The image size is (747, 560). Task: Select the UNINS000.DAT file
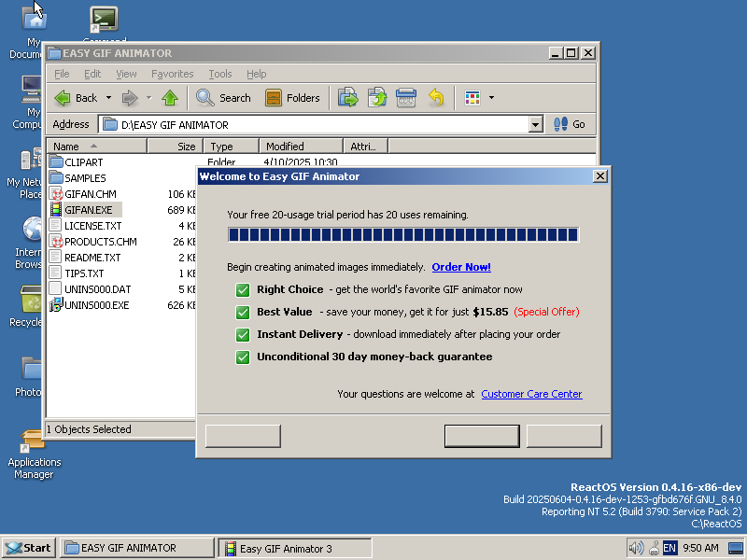pos(90,289)
